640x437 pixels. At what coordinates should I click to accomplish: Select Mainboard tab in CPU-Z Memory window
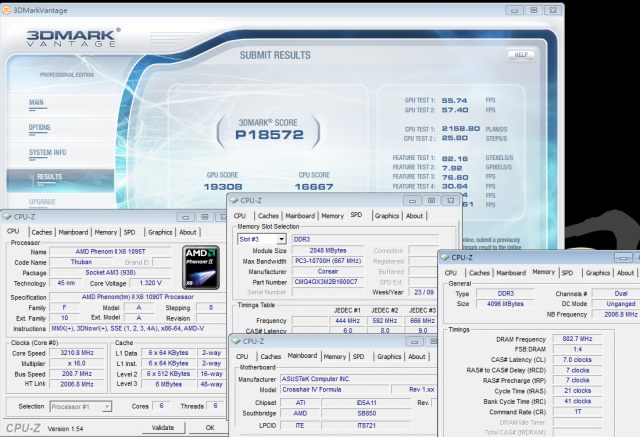click(x=511, y=273)
